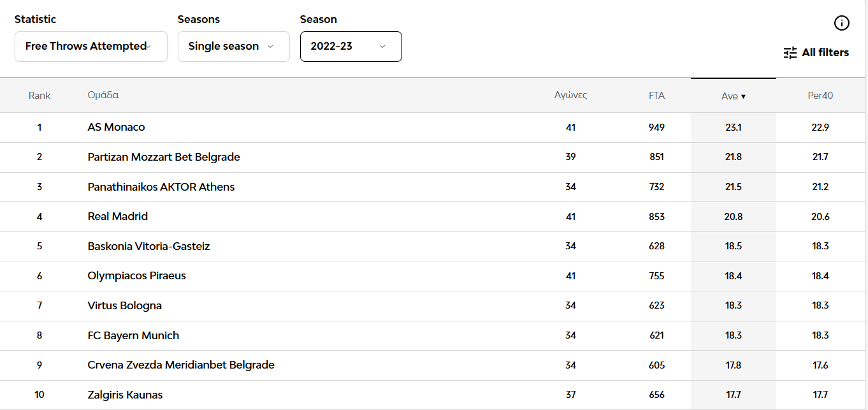Screen dimensions: 868x410
Task: Open AS Monaco team link
Action: point(116,128)
